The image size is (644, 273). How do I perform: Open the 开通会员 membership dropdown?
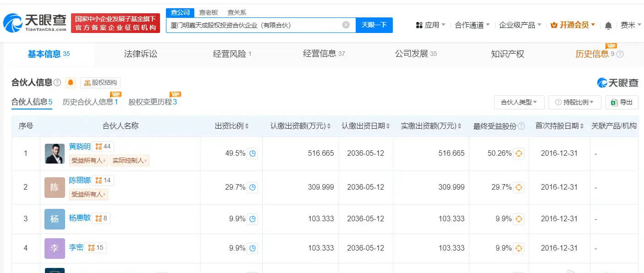click(572, 25)
